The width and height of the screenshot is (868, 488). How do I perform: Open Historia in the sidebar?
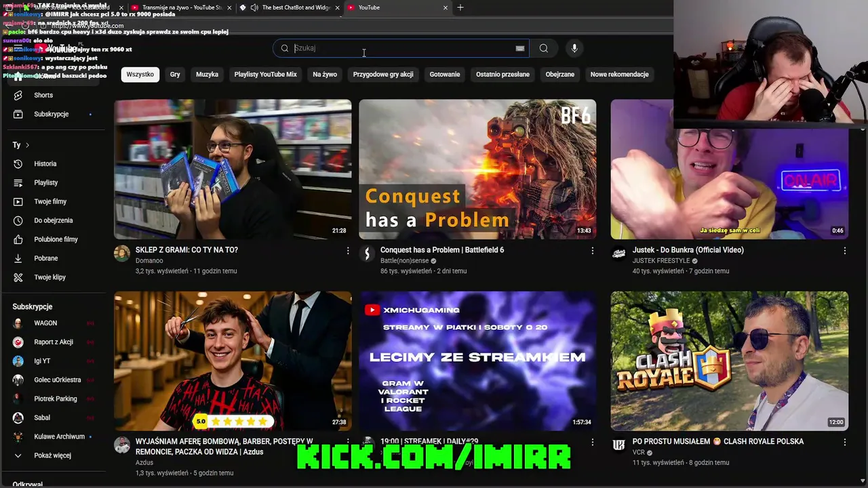pos(45,164)
